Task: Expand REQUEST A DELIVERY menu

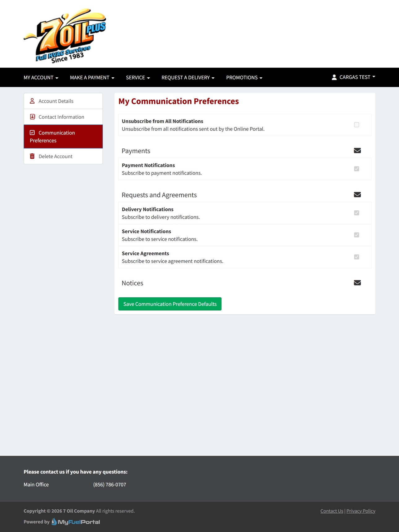Action: click(188, 78)
